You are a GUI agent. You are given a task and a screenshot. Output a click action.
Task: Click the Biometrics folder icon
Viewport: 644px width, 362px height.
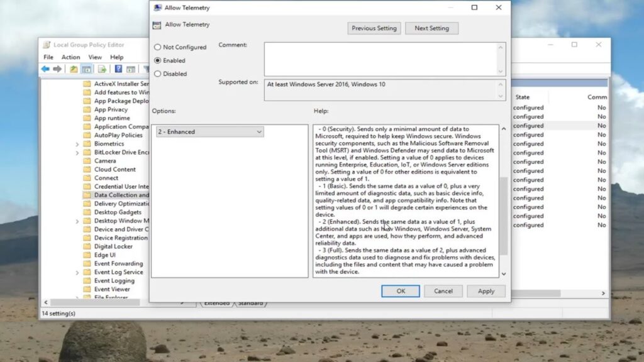[87, 144]
